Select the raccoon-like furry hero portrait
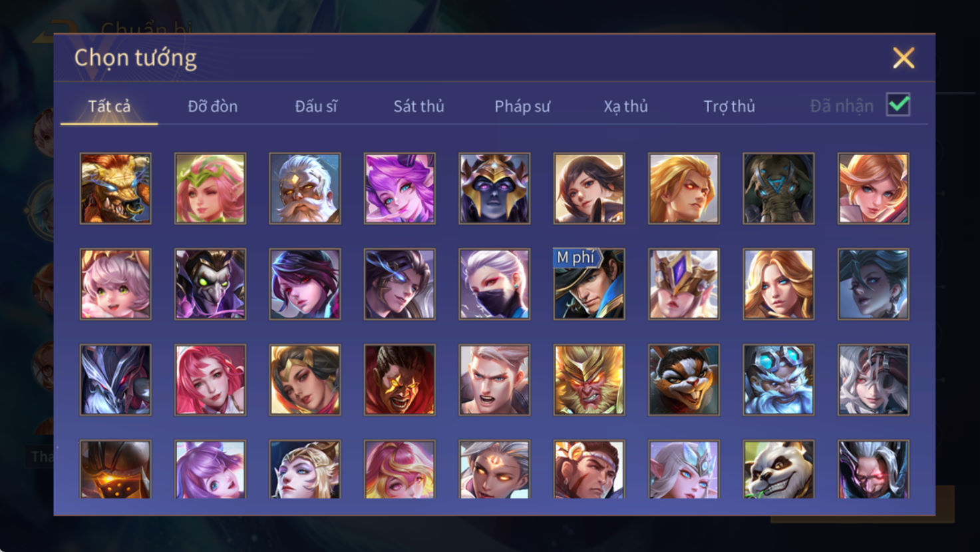The width and height of the screenshot is (980, 552). [684, 380]
